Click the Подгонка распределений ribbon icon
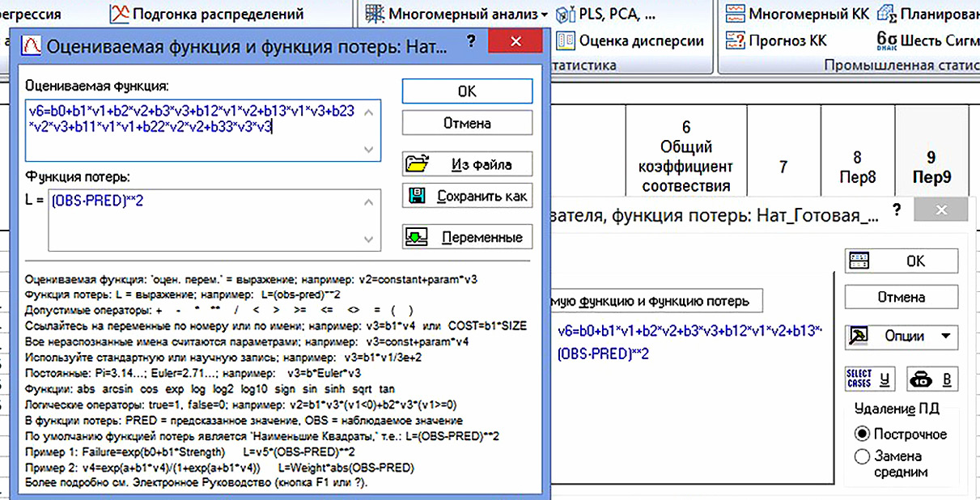980x500 pixels. pos(120,14)
